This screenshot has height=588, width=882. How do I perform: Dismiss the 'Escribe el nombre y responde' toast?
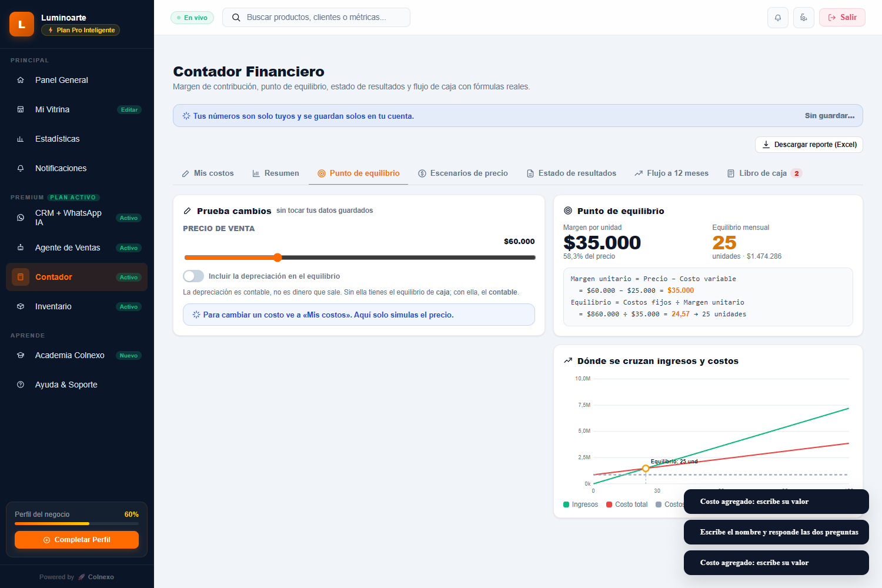tap(776, 532)
